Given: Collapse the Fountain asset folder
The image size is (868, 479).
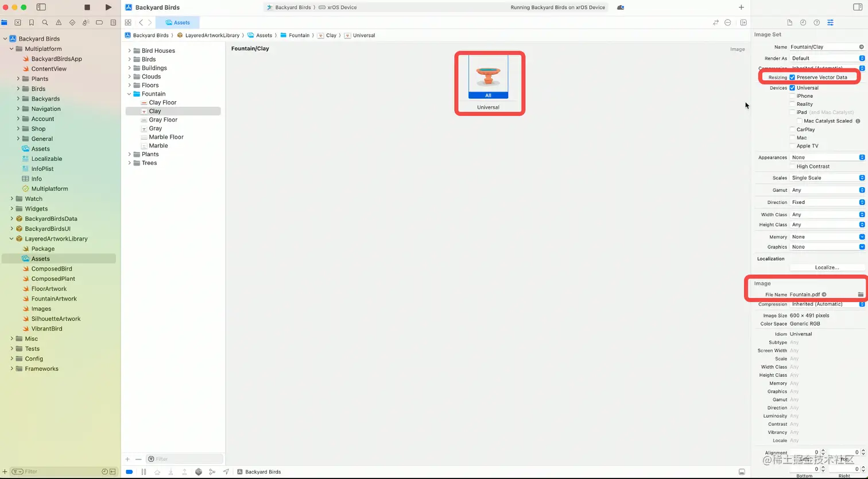Looking at the screenshot, I should [130, 94].
